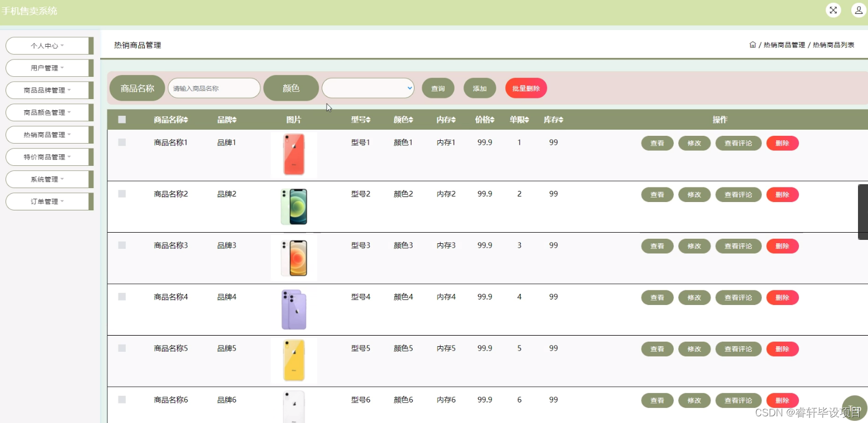Open the 颜色 selection dropdown
Image resolution: width=868 pixels, height=423 pixels.
pos(368,88)
